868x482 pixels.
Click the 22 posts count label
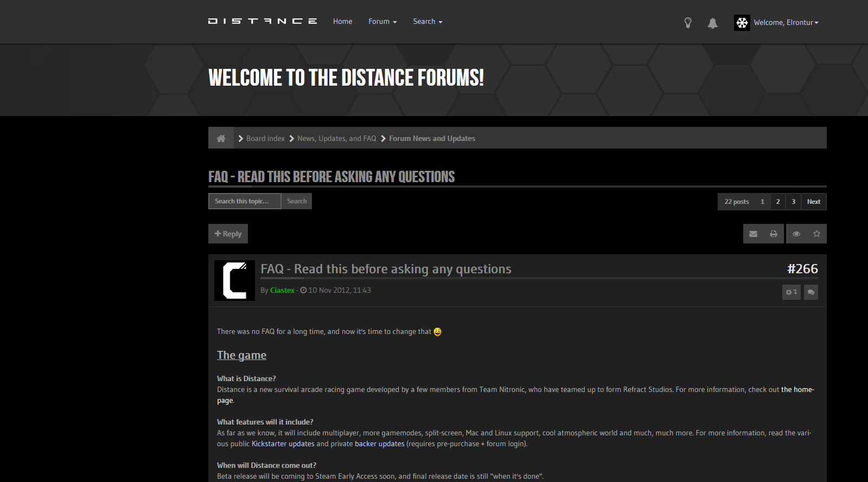pyautogui.click(x=737, y=202)
